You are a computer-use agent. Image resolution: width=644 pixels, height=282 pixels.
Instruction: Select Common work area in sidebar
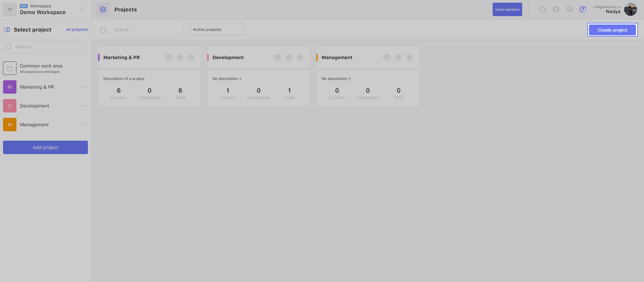tap(41, 68)
